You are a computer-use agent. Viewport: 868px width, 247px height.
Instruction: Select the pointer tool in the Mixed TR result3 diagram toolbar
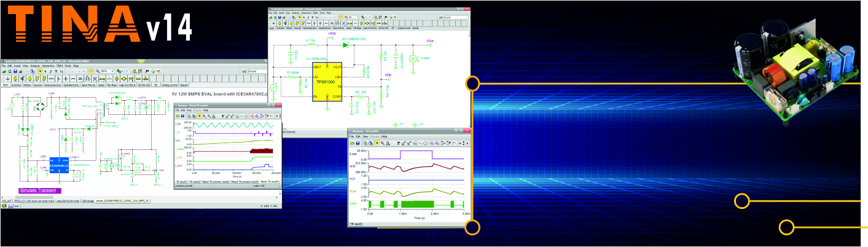[x=199, y=116]
